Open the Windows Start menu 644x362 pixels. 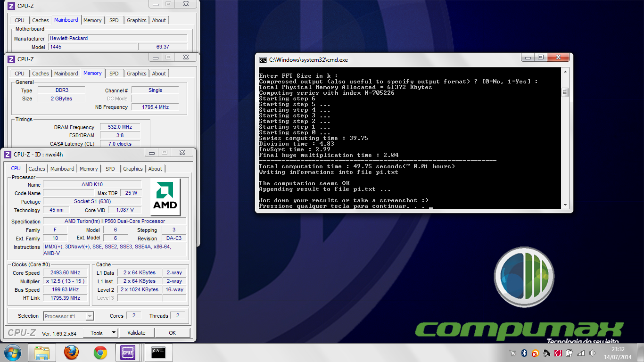(12, 352)
